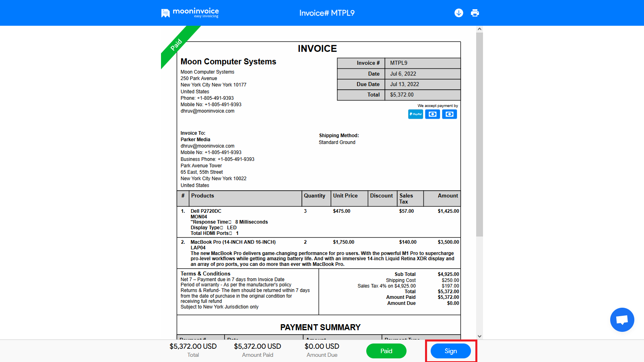Click the $475.00 unit price
The image size is (644, 362).
[341, 211]
